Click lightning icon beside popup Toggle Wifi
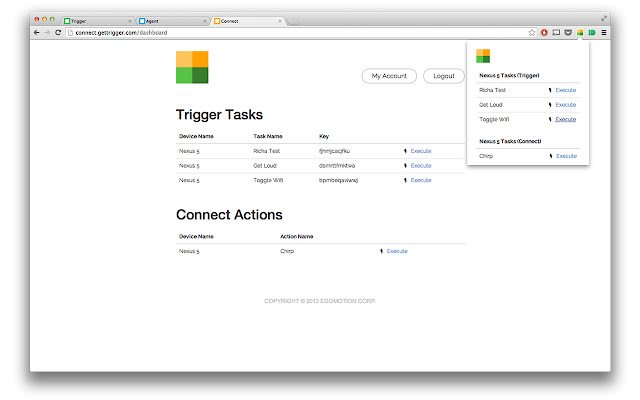The image size is (640, 400). pyautogui.click(x=550, y=120)
